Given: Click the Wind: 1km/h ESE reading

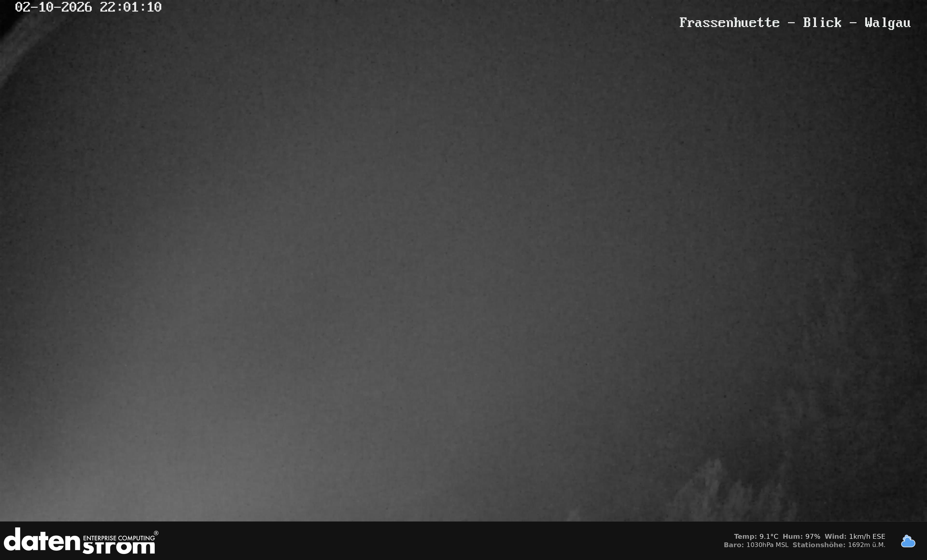Looking at the screenshot, I should [855, 536].
